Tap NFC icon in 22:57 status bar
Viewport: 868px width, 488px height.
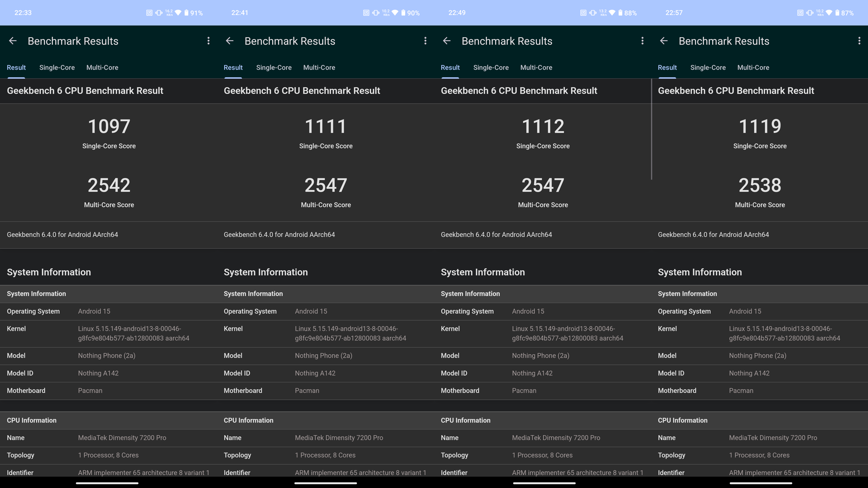pyautogui.click(x=800, y=13)
